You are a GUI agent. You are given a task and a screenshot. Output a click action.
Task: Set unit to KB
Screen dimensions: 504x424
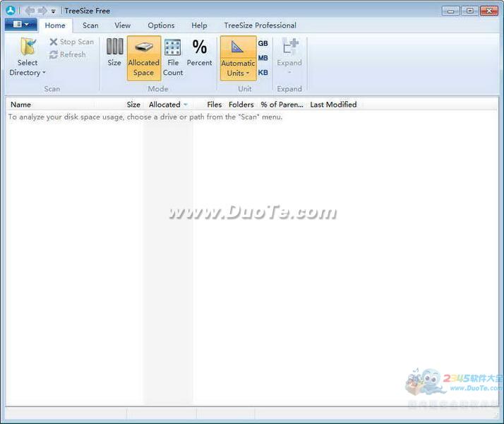click(x=263, y=73)
